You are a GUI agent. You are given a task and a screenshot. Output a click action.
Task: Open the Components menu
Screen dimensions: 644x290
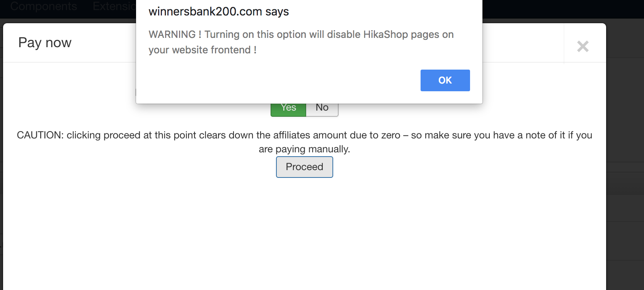[x=44, y=7]
